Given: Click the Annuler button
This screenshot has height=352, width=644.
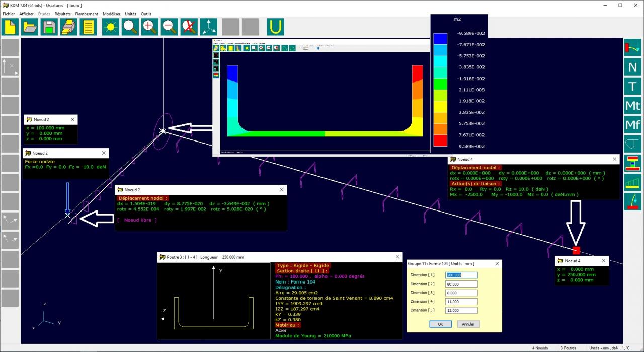Looking at the screenshot, I should [468, 324].
